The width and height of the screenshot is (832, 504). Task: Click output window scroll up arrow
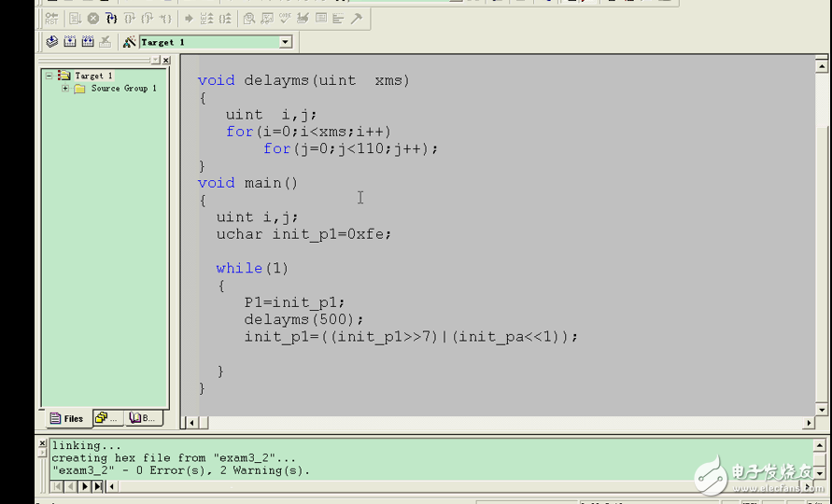tap(819, 445)
